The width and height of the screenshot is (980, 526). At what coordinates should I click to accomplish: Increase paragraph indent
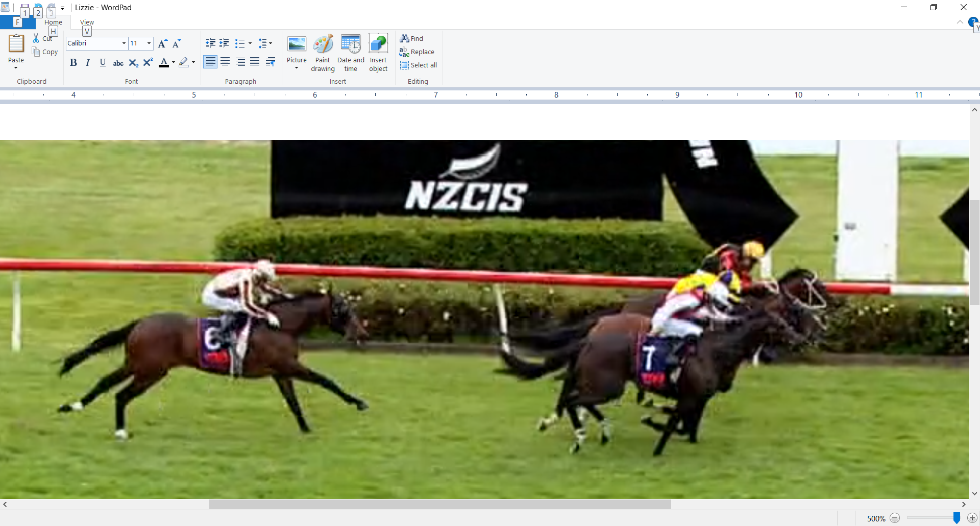point(224,43)
